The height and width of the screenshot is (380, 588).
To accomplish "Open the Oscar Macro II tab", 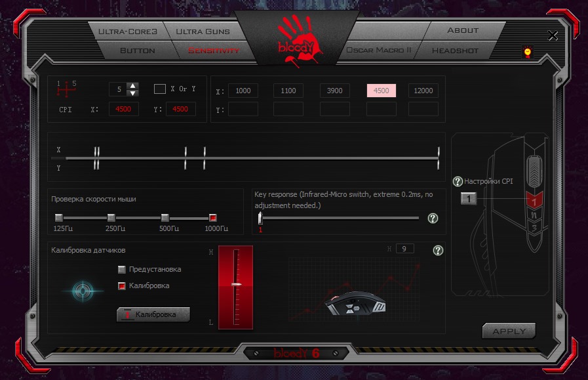I will point(379,50).
